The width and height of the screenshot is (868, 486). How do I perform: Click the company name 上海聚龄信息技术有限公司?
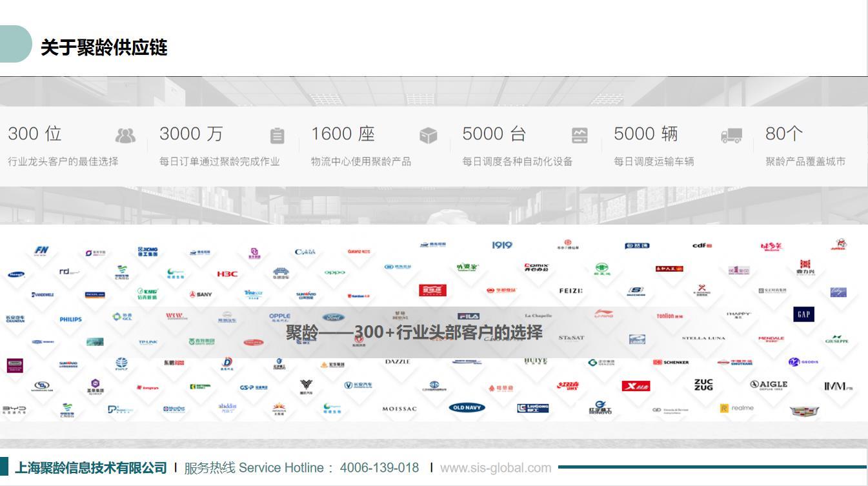coord(91,468)
